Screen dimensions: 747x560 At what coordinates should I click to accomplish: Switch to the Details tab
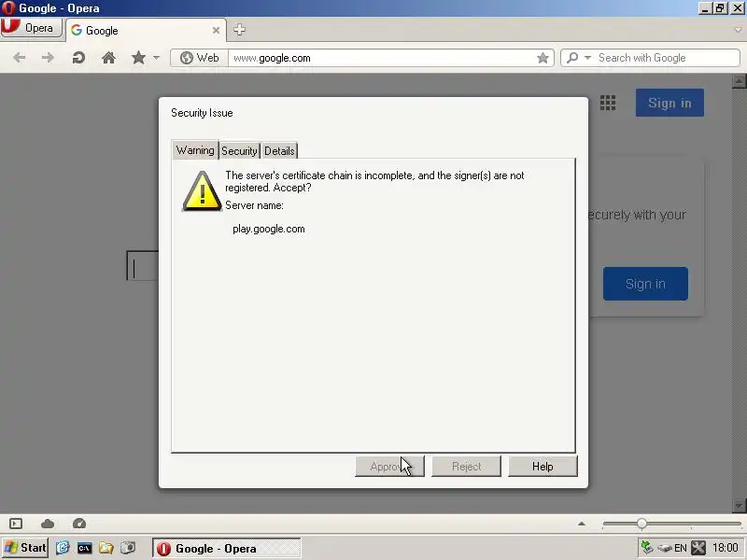pyautogui.click(x=279, y=151)
